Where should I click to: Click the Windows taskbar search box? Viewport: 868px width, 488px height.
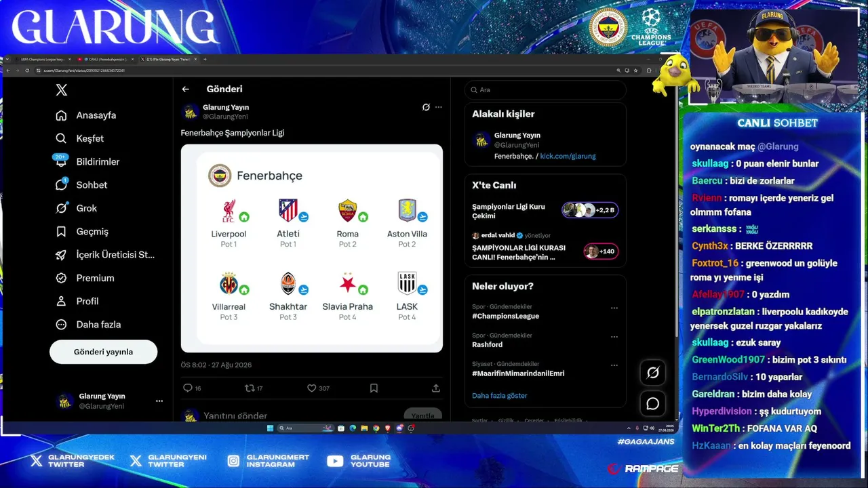[x=305, y=428]
